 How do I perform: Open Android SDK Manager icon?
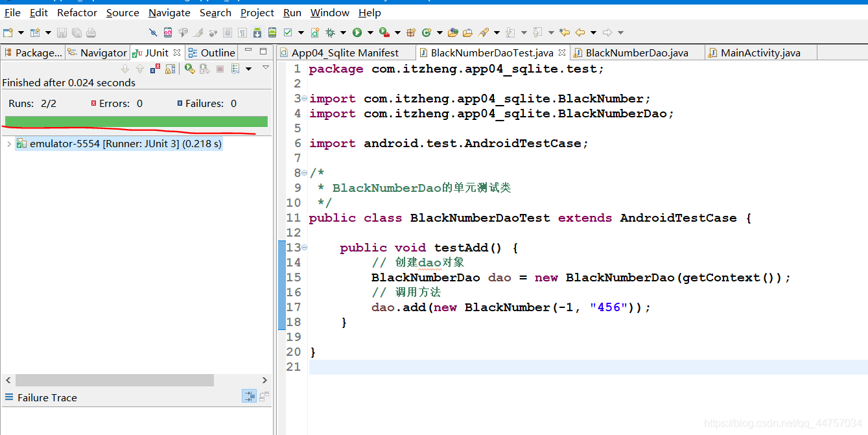[x=257, y=32]
